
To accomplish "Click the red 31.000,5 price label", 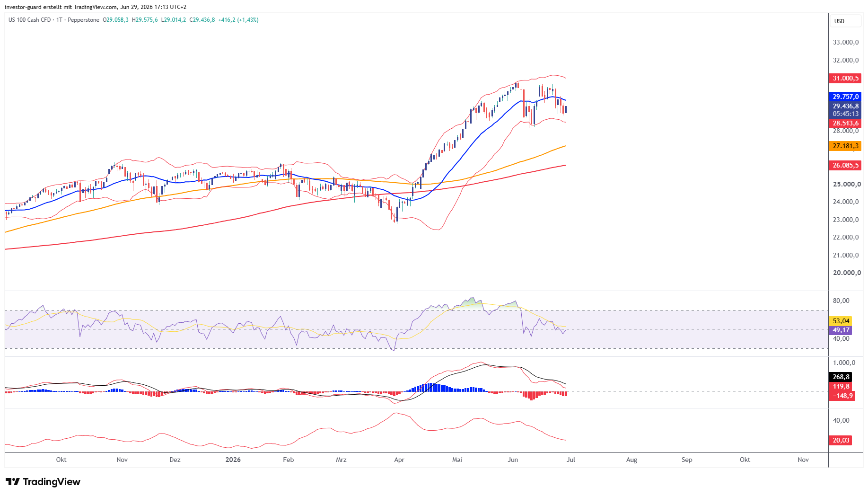I will (x=845, y=79).
